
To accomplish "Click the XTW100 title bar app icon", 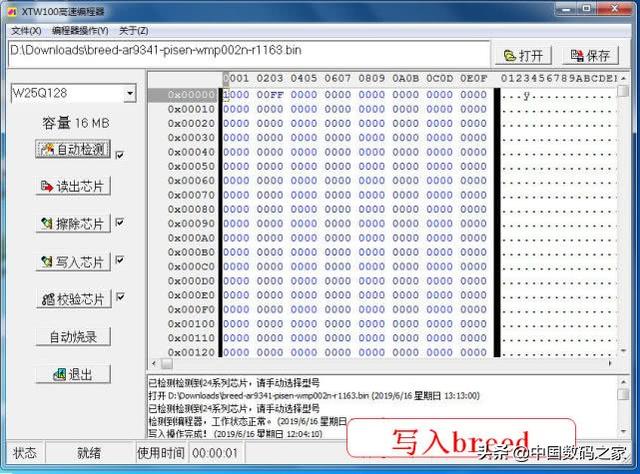I will [x=13, y=11].
